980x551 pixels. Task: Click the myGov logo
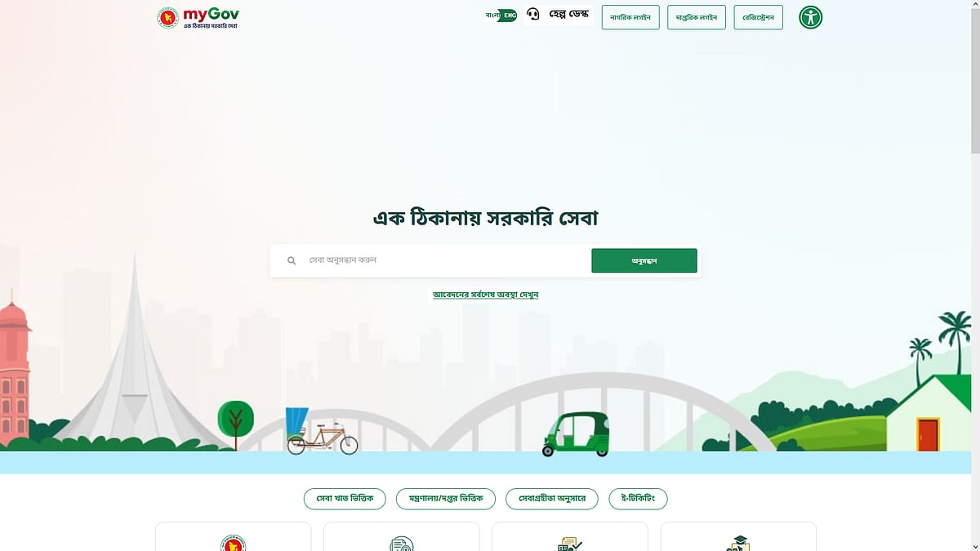[198, 17]
